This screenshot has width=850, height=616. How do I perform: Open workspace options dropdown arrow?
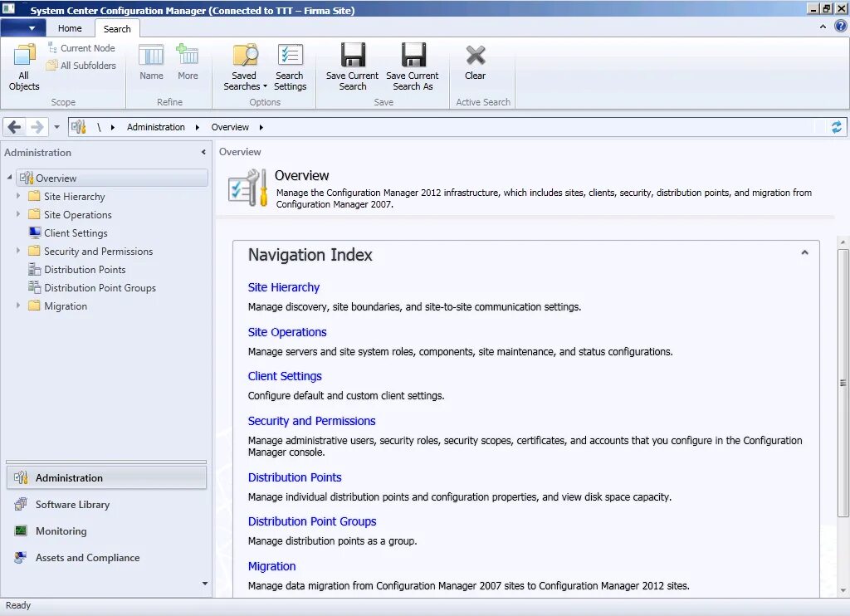(x=204, y=584)
